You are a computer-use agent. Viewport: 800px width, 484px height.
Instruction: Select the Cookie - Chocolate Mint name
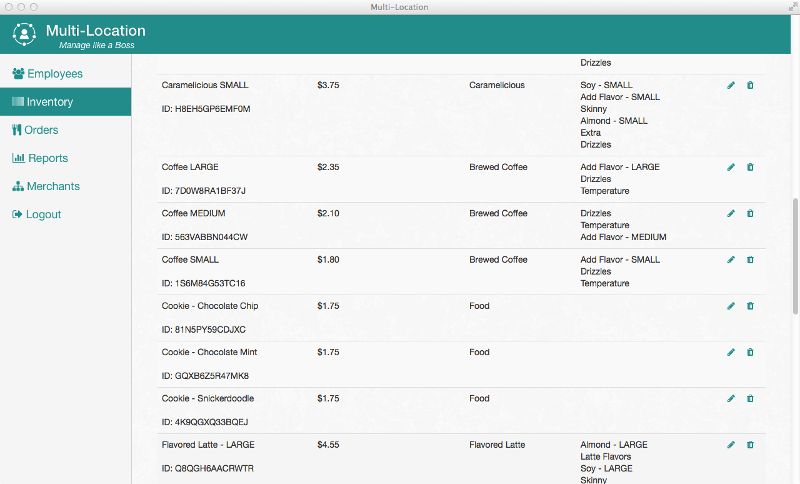[209, 352]
